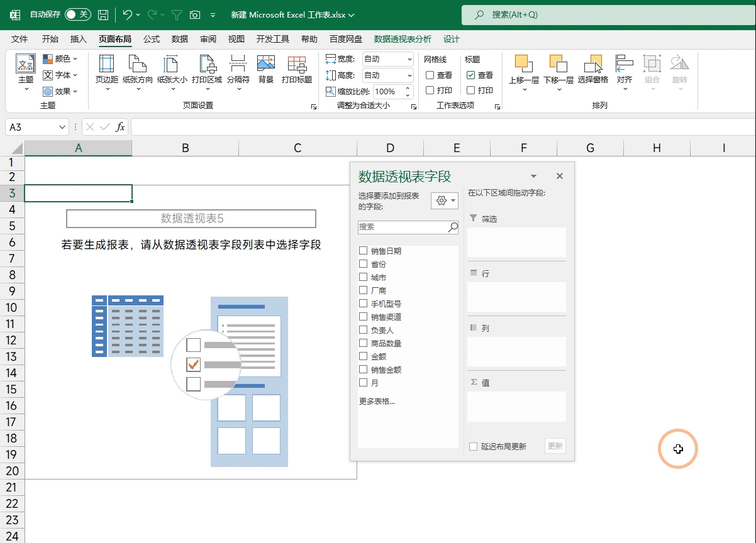Viewport: 756px width, 543px height.
Task: Toggle the 自动保存 autosave switch
Action: click(77, 14)
